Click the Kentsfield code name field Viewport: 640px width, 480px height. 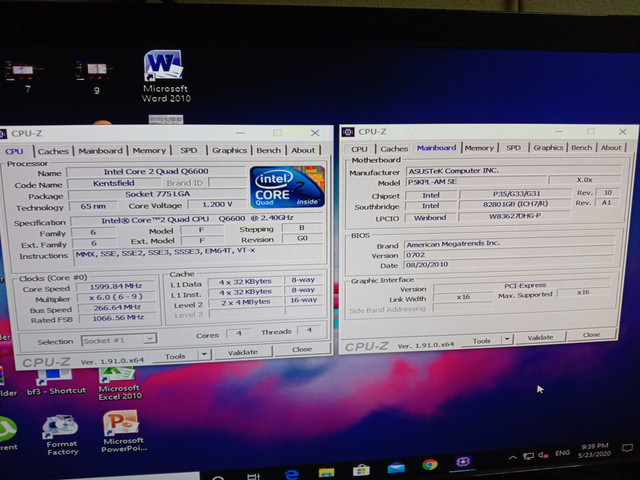coord(113,183)
